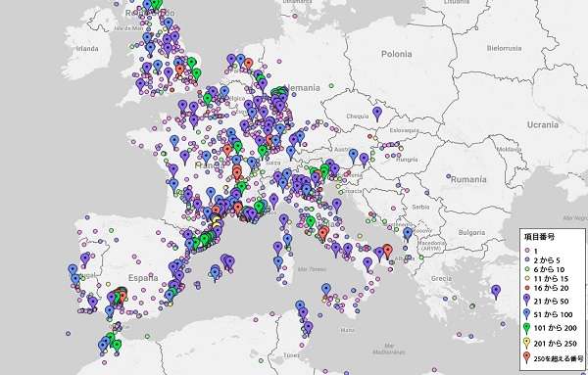Click the blue pin in Chequia

377,114
